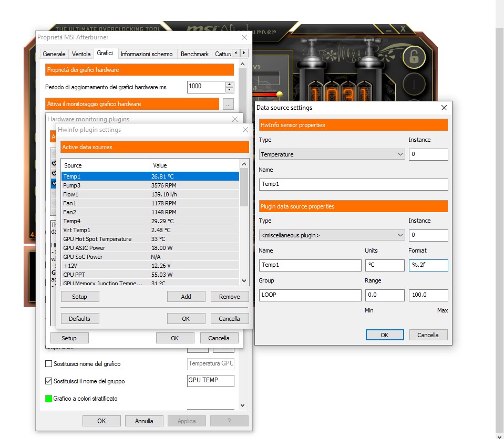Select the Pump3 row
The image size is (504, 439).
click(150, 185)
